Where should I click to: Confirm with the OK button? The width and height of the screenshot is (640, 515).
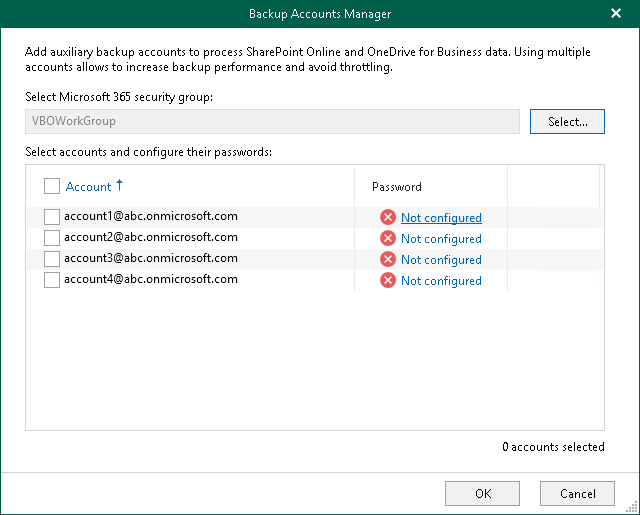point(483,493)
